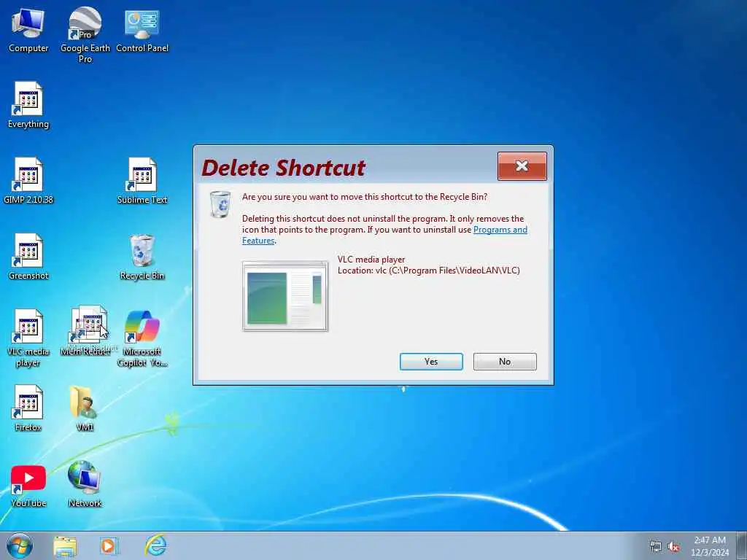
Task: Launch Windows Media Player from taskbar
Action: pos(109,546)
